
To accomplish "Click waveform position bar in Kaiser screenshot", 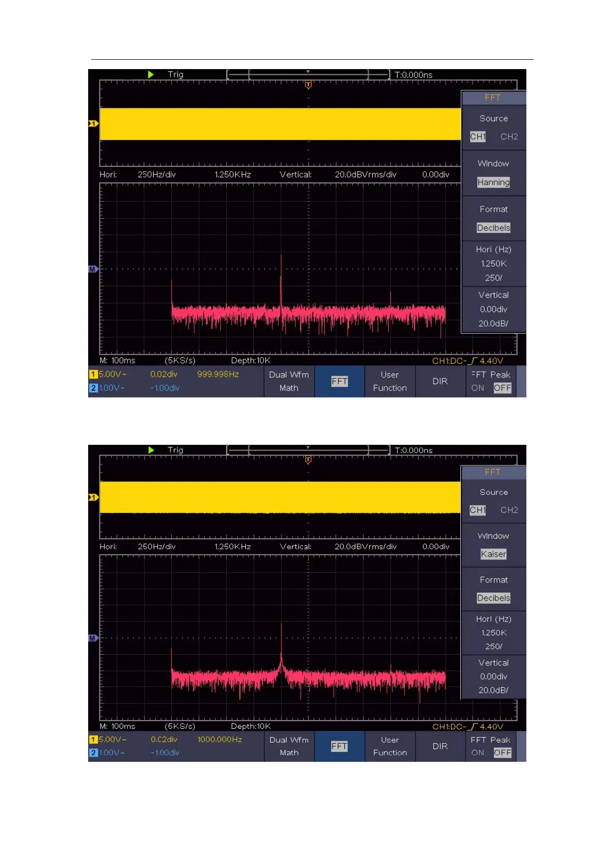I will coord(308,450).
